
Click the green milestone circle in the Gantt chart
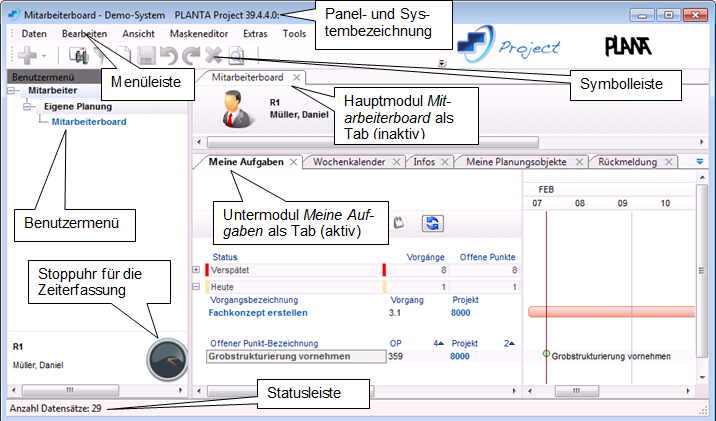click(546, 354)
